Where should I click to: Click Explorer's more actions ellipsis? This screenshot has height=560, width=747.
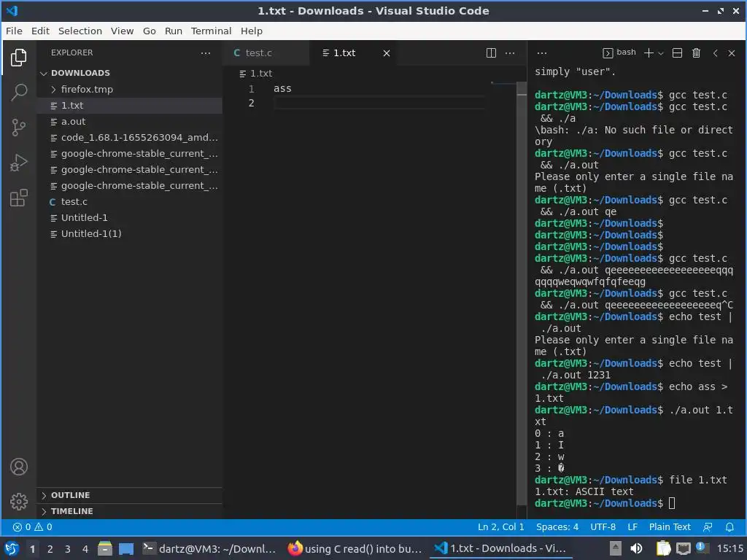[205, 52]
